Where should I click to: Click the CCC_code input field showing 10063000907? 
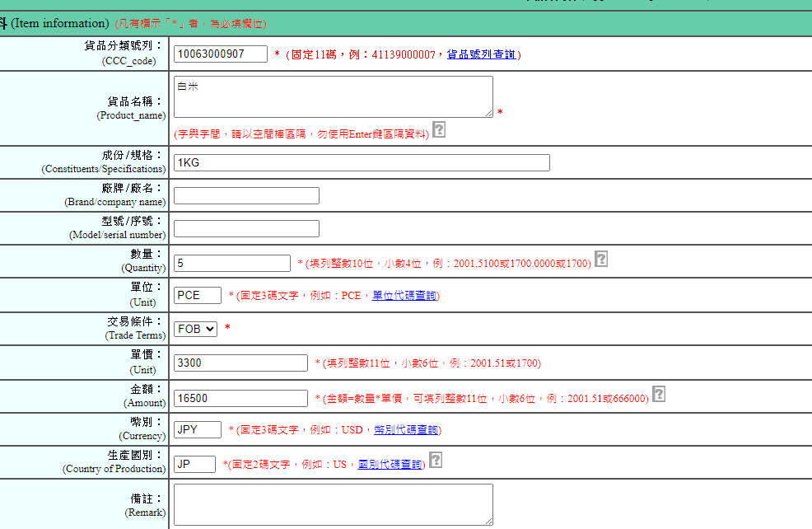[221, 54]
